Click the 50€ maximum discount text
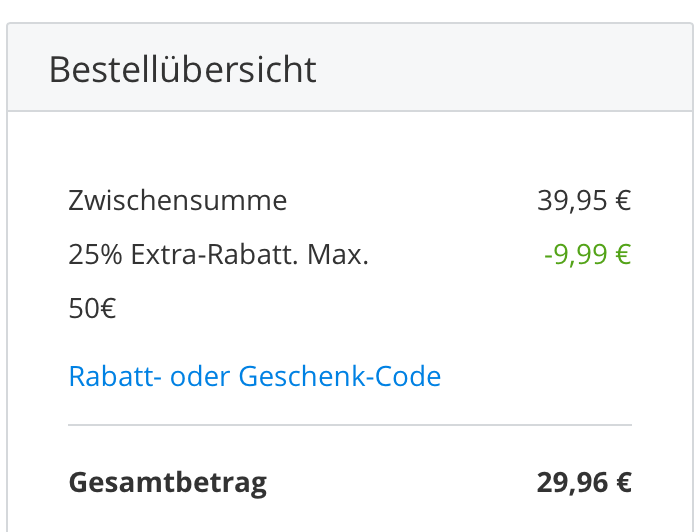The width and height of the screenshot is (700, 532). (x=92, y=309)
